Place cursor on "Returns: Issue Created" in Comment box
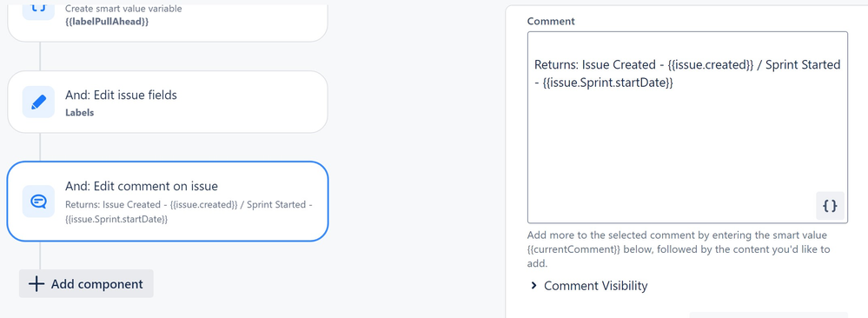Image resolution: width=868 pixels, height=318 pixels. pyautogui.click(x=594, y=65)
